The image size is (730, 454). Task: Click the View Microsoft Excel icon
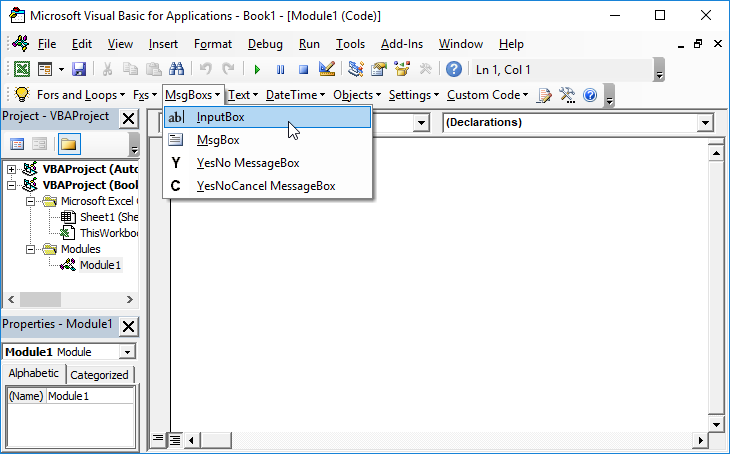click(x=21, y=69)
